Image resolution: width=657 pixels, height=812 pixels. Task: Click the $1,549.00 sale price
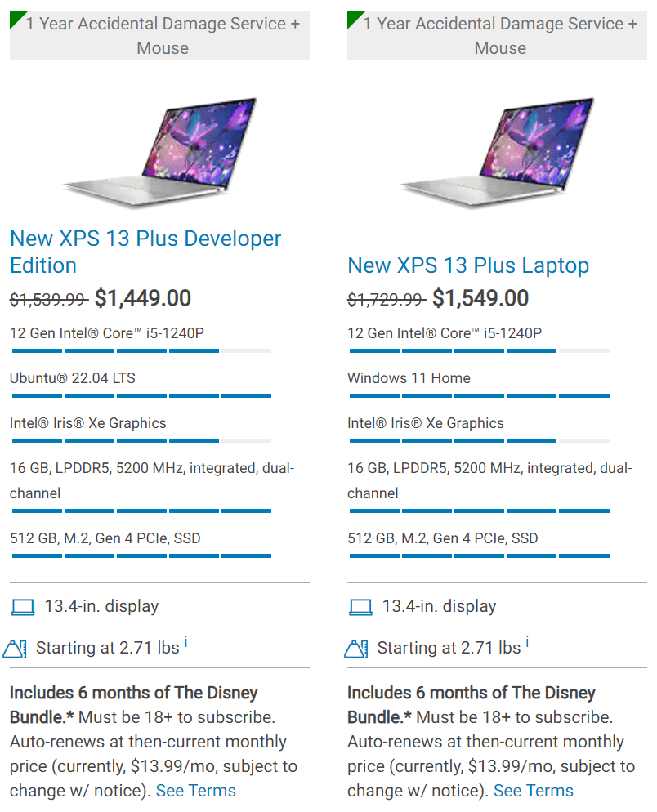(x=480, y=298)
